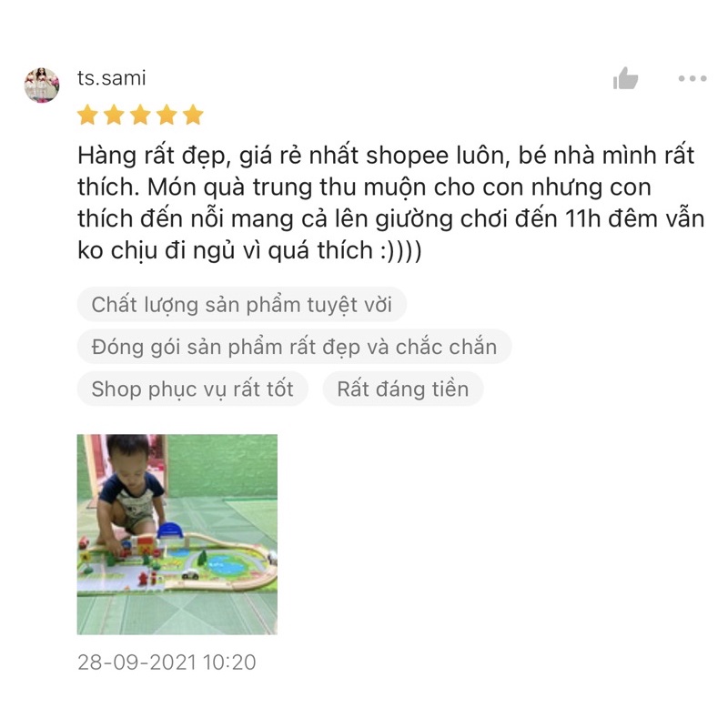Open the reviewer's profile avatar
The image size is (728, 728).
coord(42,85)
